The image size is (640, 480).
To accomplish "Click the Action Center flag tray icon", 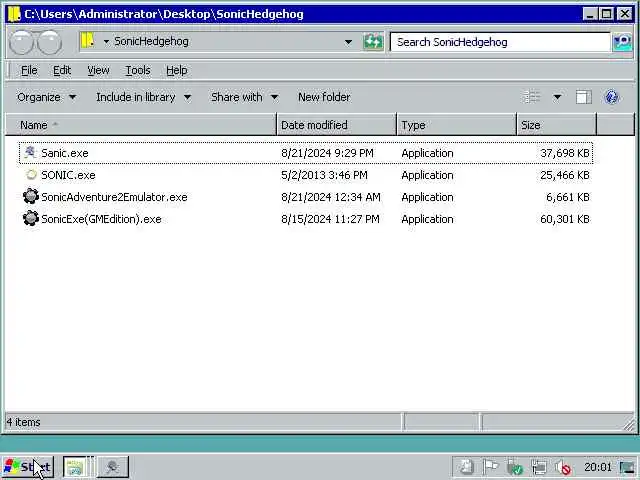I will coord(491,467).
